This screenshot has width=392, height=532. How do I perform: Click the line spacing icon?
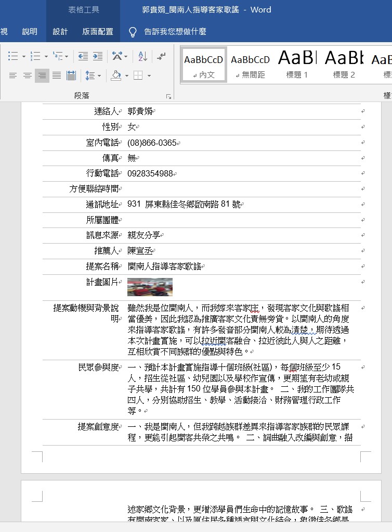click(90, 75)
